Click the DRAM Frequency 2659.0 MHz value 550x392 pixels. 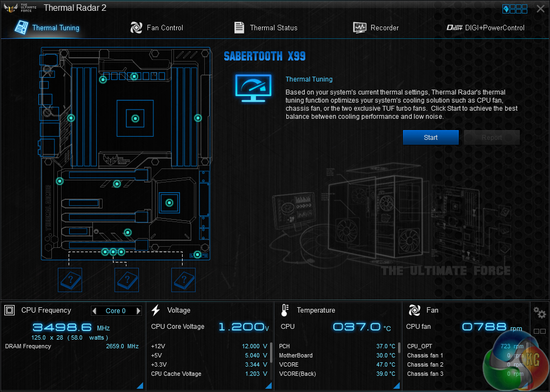(122, 346)
